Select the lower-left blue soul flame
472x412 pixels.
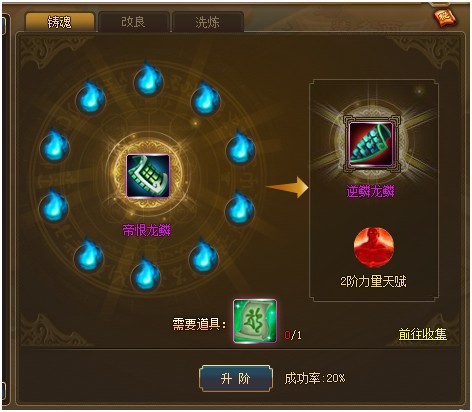tap(88, 255)
